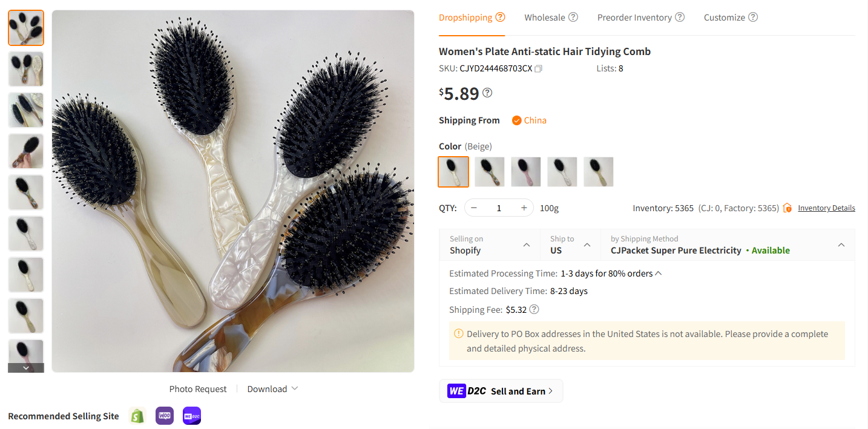Viewport: 868px width, 429px height.
Task: Collapse the CJPacket shipping method details
Action: coord(841,244)
